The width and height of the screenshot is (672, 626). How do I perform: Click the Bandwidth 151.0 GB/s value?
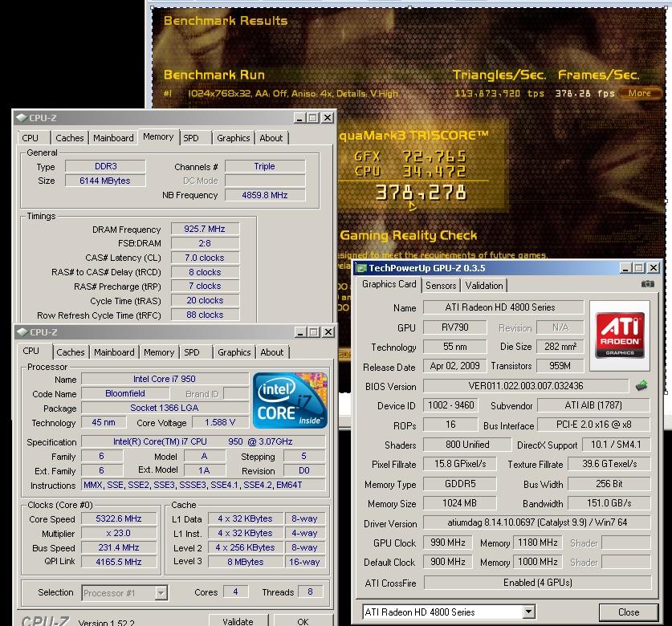click(x=609, y=503)
